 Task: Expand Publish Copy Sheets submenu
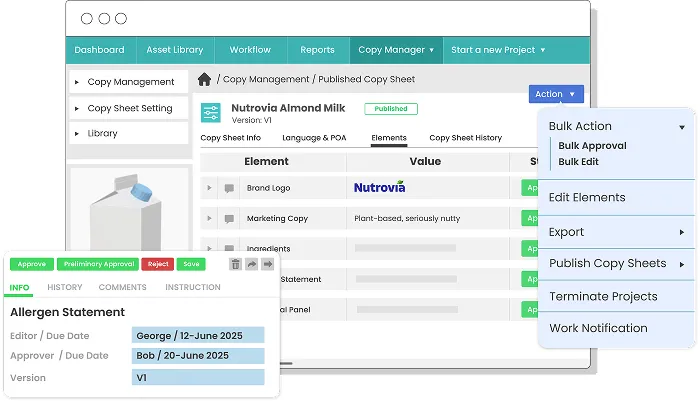682,264
